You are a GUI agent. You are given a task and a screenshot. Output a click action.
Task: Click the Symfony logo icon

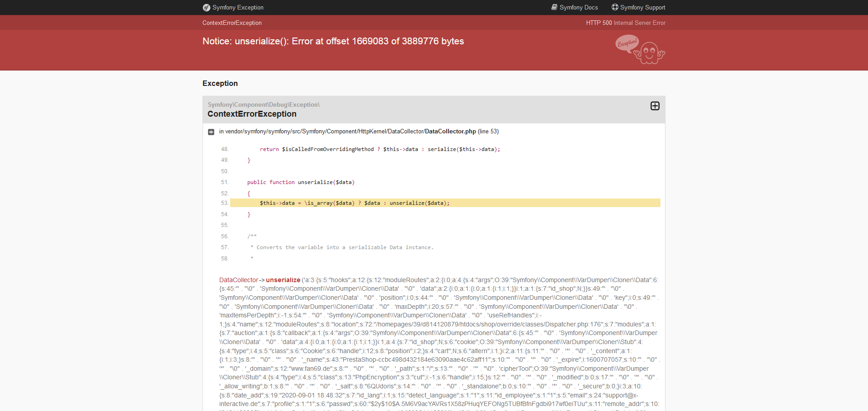point(207,8)
